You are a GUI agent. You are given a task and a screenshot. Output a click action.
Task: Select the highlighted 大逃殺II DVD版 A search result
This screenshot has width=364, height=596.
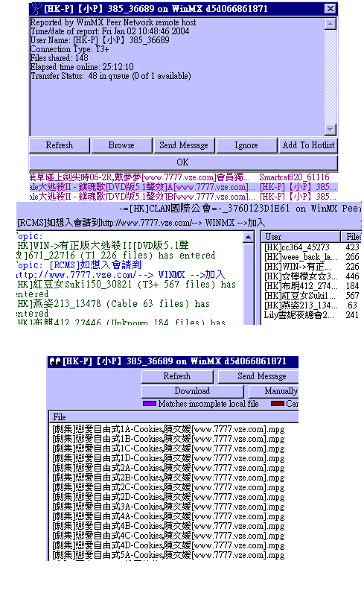pyautogui.click(x=142, y=187)
